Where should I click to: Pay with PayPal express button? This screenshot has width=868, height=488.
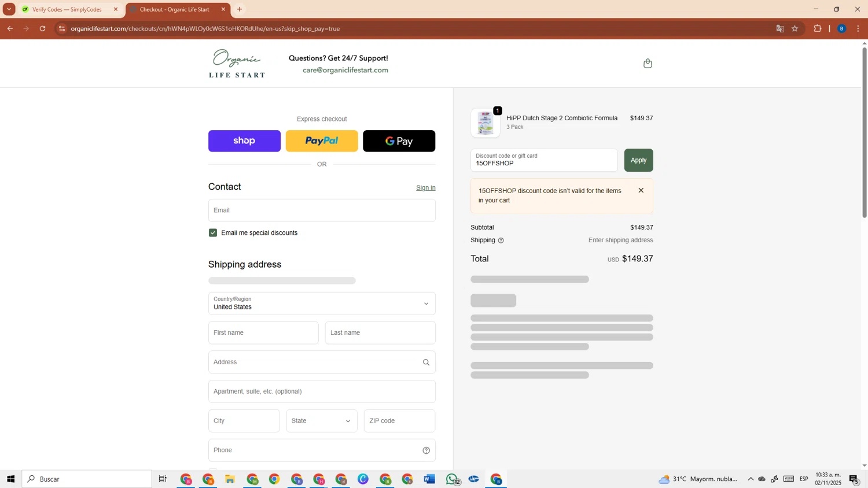(x=322, y=141)
